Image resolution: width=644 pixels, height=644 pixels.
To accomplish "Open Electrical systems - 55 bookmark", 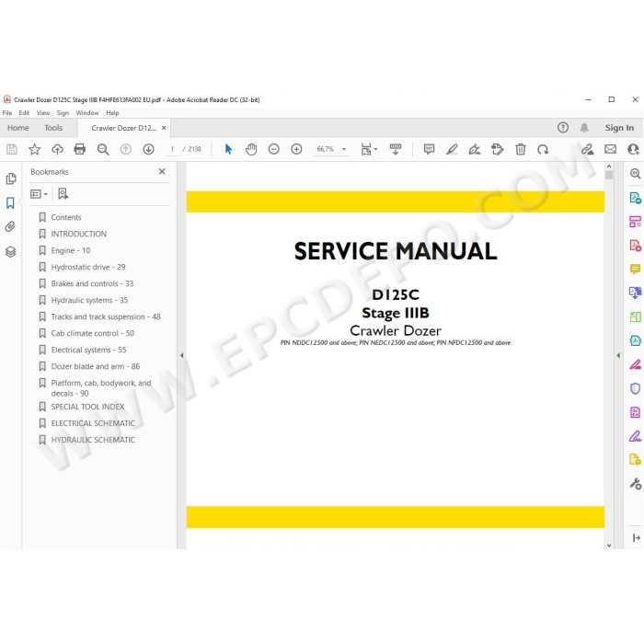I will [88, 350].
